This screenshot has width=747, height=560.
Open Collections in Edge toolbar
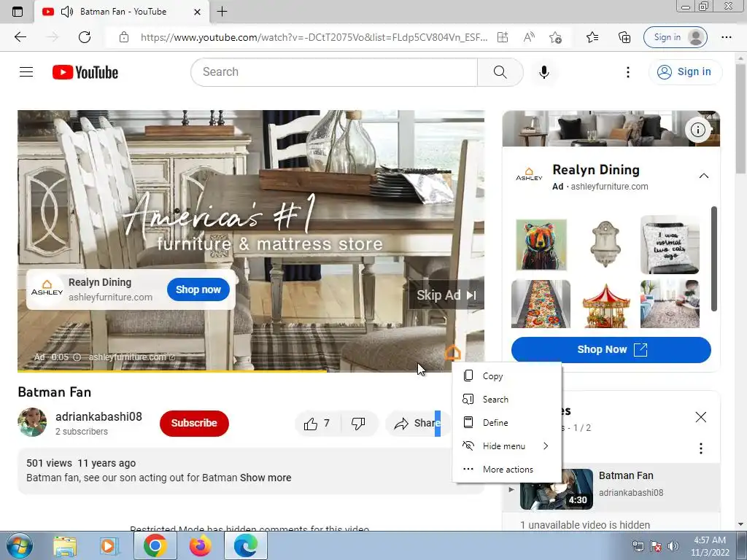coord(624,37)
